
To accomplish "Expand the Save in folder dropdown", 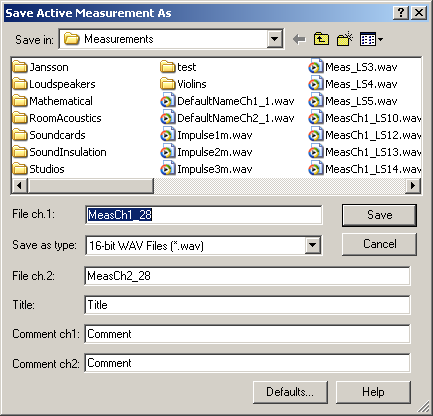I will pyautogui.click(x=275, y=39).
